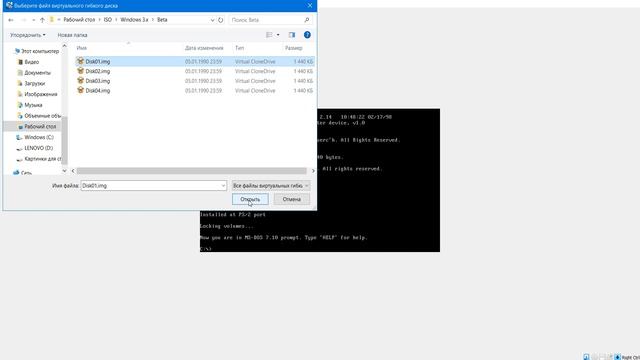This screenshot has width=640, height=360.
Task: Select 'Сеть' in the navigation tree
Action: 26,173
